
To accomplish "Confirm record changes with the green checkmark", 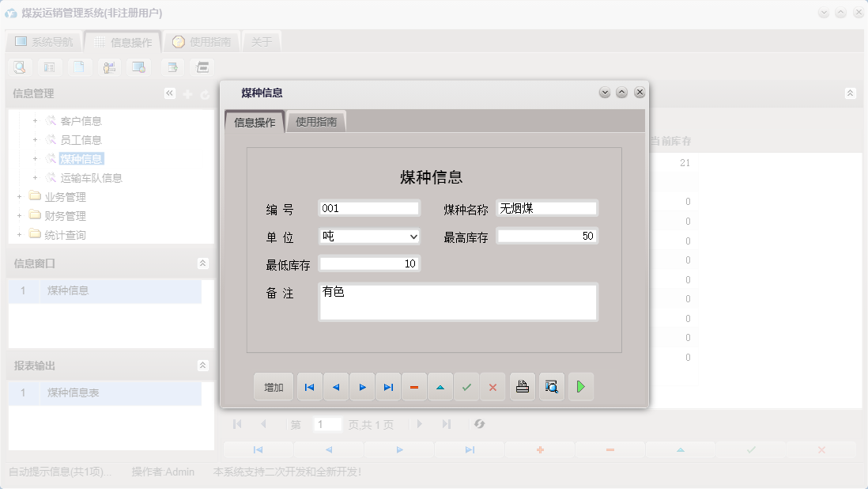I will 466,387.
